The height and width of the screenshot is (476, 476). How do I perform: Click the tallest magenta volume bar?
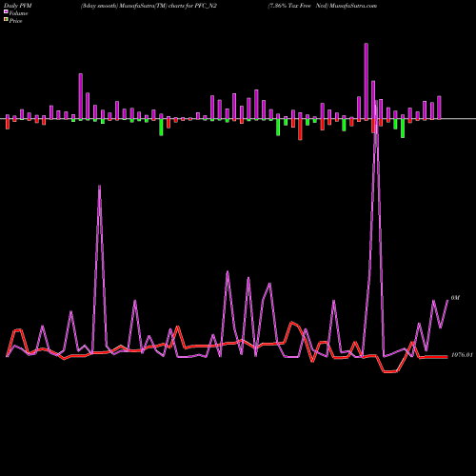click(x=367, y=82)
